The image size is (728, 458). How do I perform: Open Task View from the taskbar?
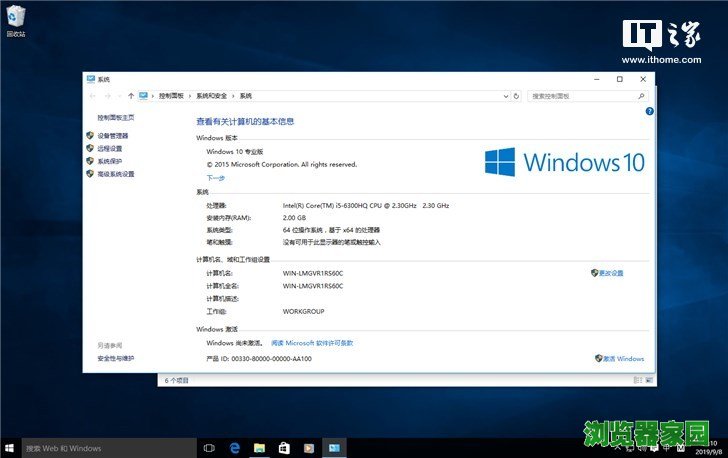click(210, 448)
